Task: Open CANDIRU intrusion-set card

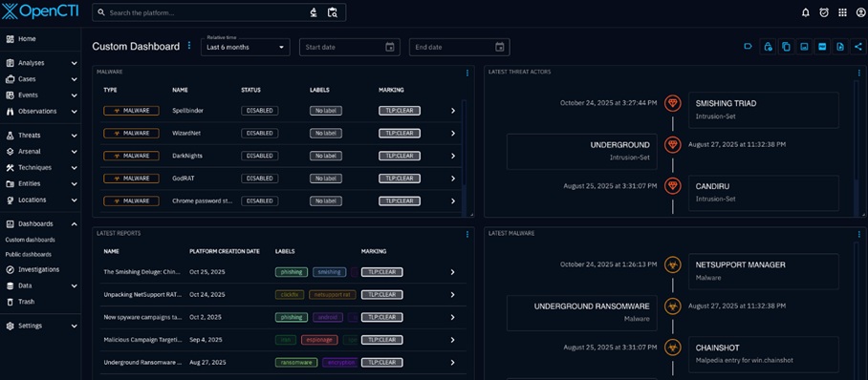Action: (x=764, y=193)
